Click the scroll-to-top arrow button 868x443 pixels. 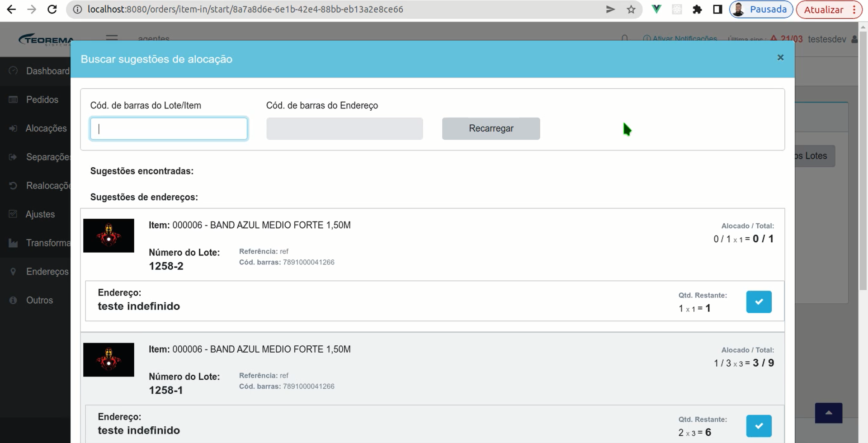point(828,413)
